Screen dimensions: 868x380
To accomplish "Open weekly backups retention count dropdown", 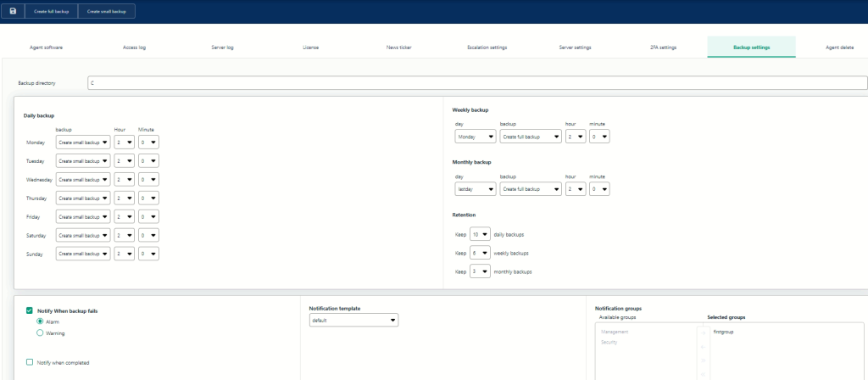I will pos(480,253).
